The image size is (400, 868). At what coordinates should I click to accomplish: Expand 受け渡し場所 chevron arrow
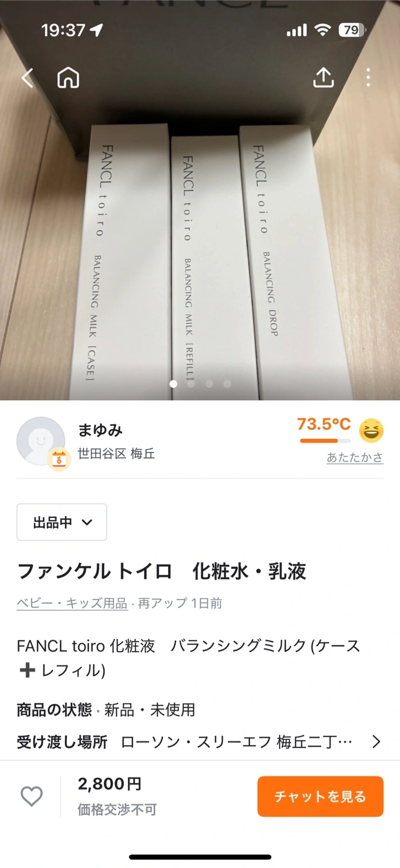point(377,741)
